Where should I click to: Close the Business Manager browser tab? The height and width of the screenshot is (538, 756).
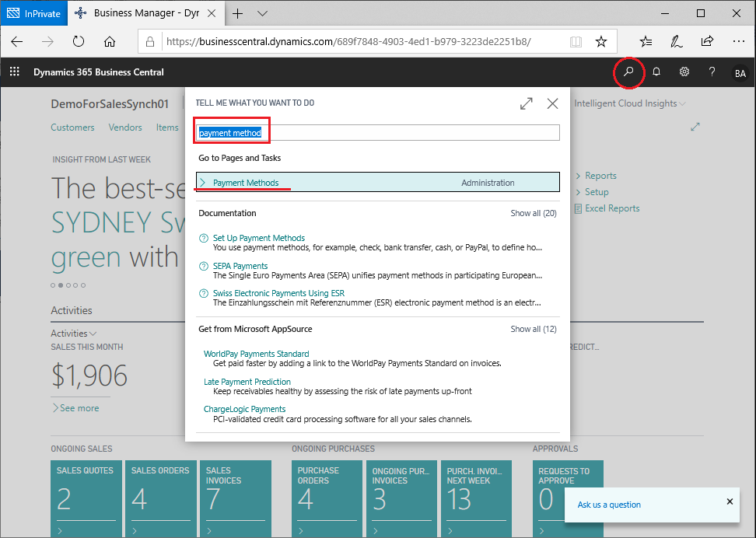[x=212, y=13]
